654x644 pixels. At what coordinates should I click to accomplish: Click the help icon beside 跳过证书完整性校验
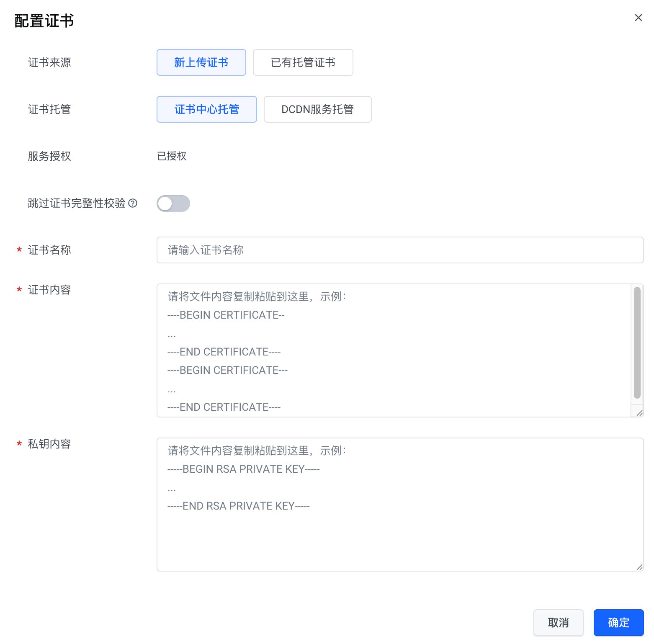click(133, 203)
